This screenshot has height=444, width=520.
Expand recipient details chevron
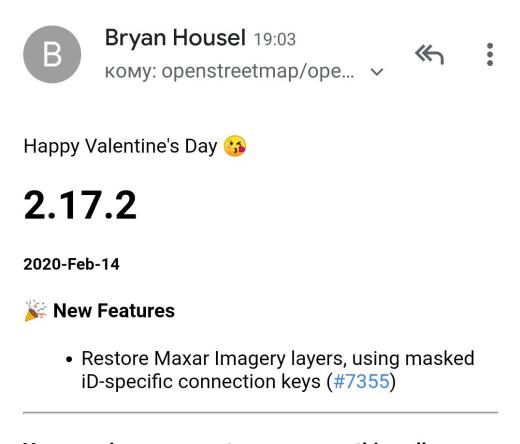pyautogui.click(x=377, y=72)
